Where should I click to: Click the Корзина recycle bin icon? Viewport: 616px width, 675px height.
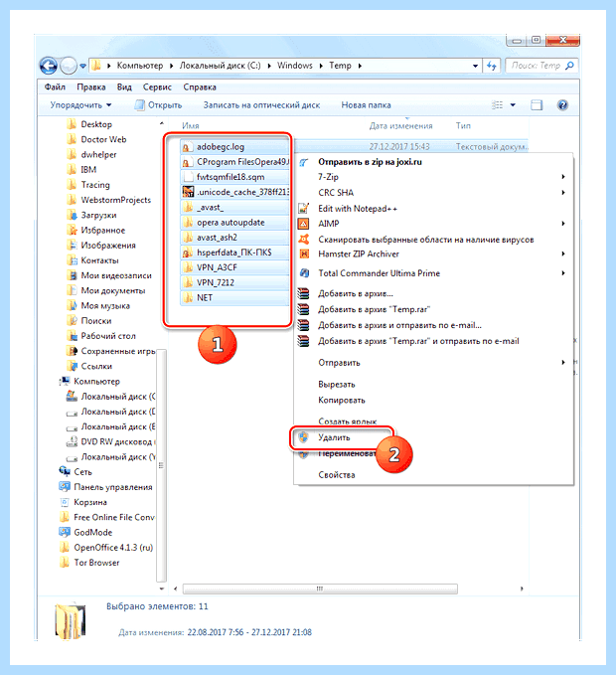[x=65, y=502]
